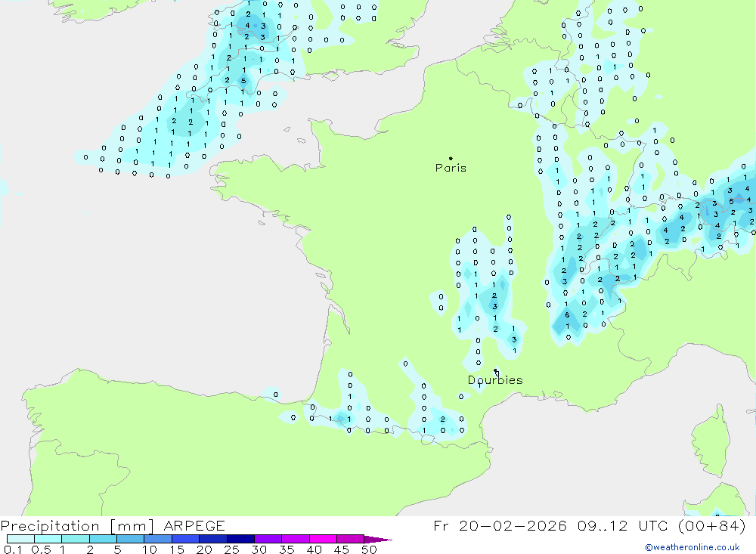756x554 pixels.
Task: Click the legend value '10'
Action: tap(150, 549)
